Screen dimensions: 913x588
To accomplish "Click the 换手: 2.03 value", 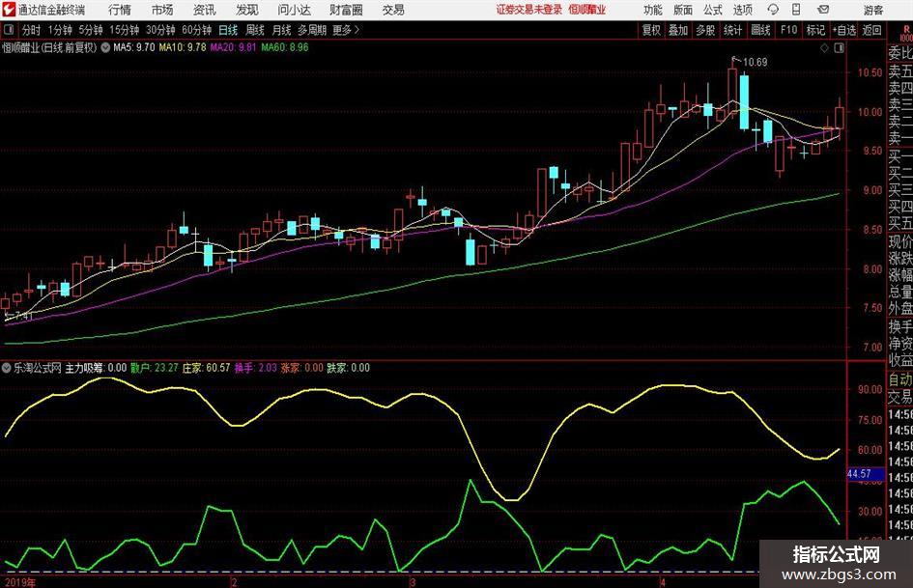I will [256, 368].
